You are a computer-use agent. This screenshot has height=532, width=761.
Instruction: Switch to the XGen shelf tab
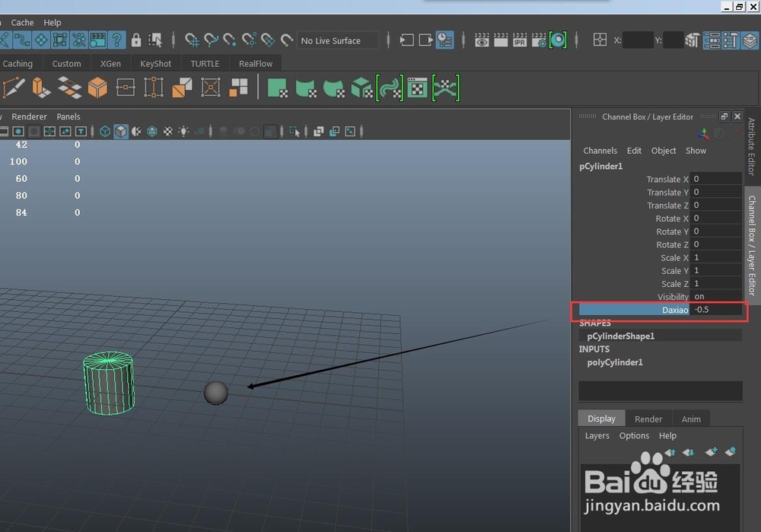(x=110, y=64)
